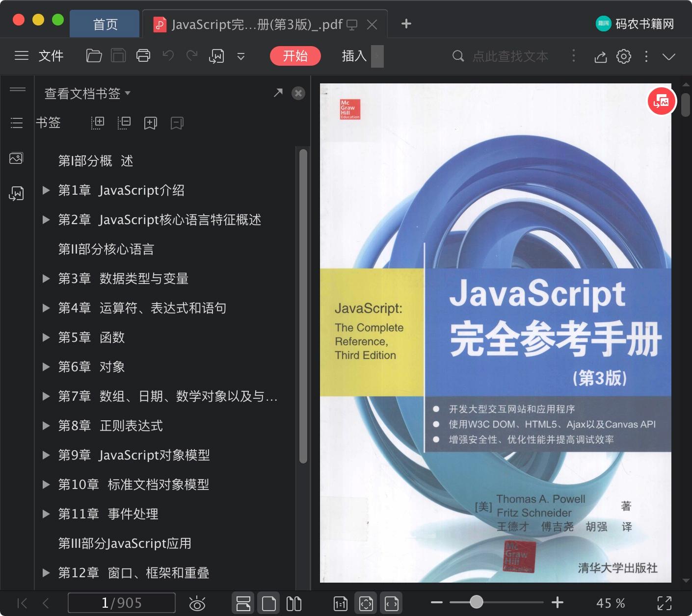
Task: Open the more options menu next to settings
Action: tap(646, 56)
